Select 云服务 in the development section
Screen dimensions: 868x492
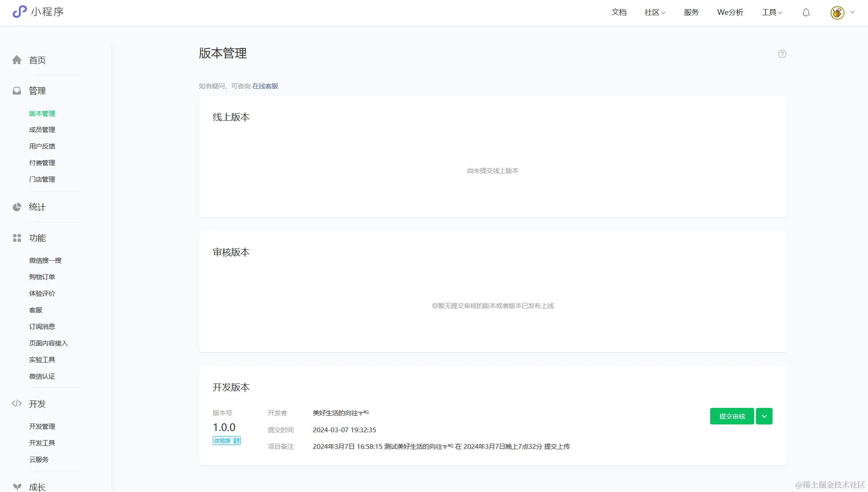[38, 459]
